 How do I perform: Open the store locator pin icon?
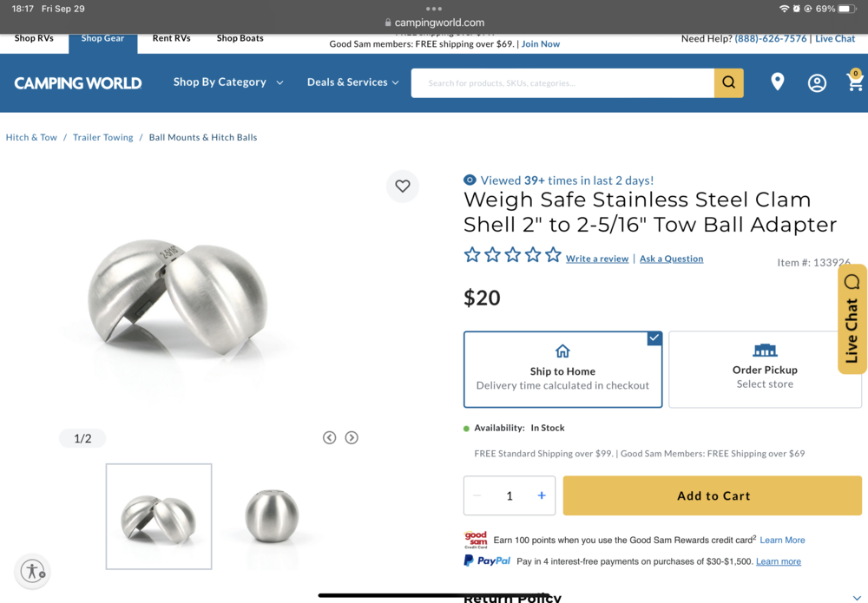(778, 82)
